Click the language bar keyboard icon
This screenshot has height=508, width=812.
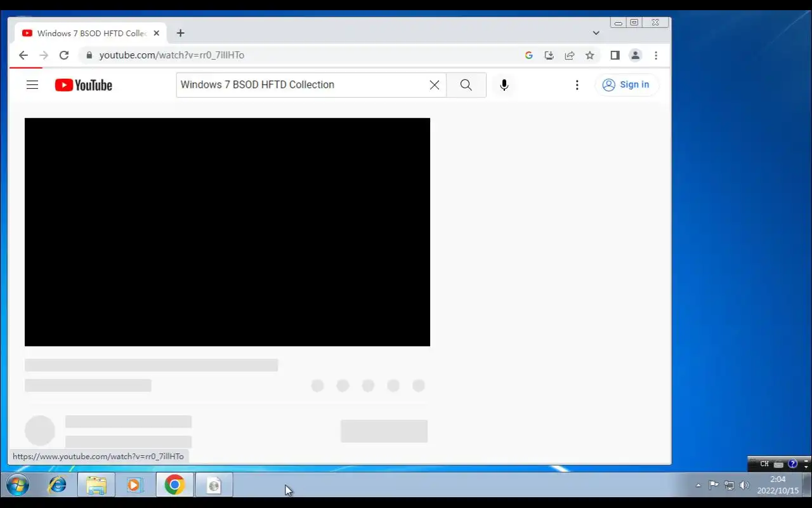(x=778, y=464)
